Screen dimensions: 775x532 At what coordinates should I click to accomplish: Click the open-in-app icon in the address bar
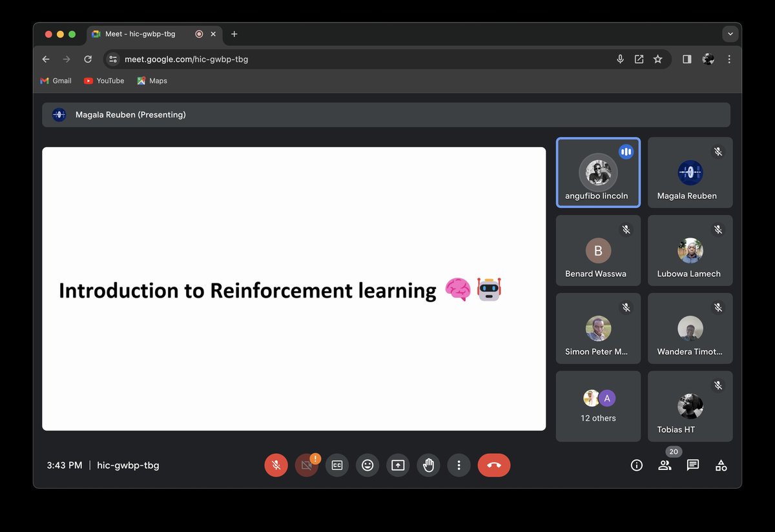pyautogui.click(x=639, y=59)
